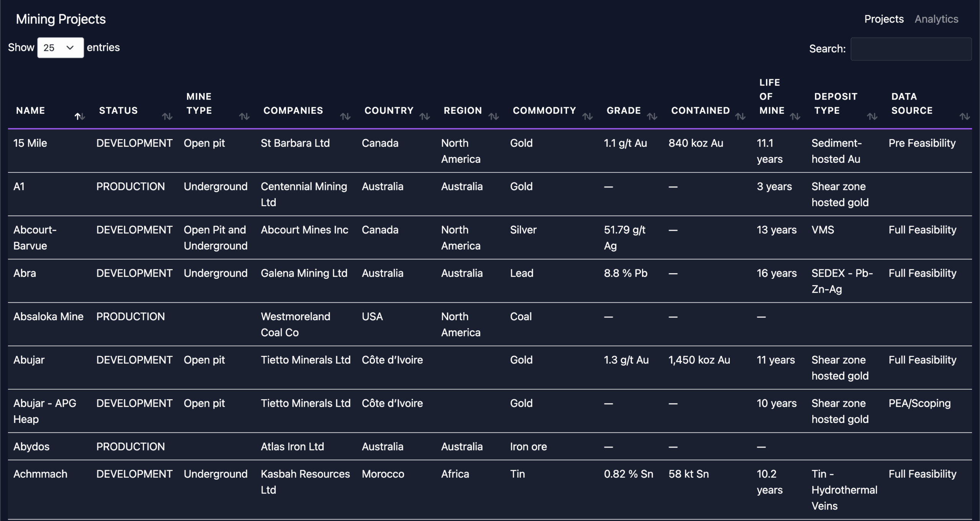
Task: Click Abcourt Mines Inc company cell
Action: click(x=305, y=230)
